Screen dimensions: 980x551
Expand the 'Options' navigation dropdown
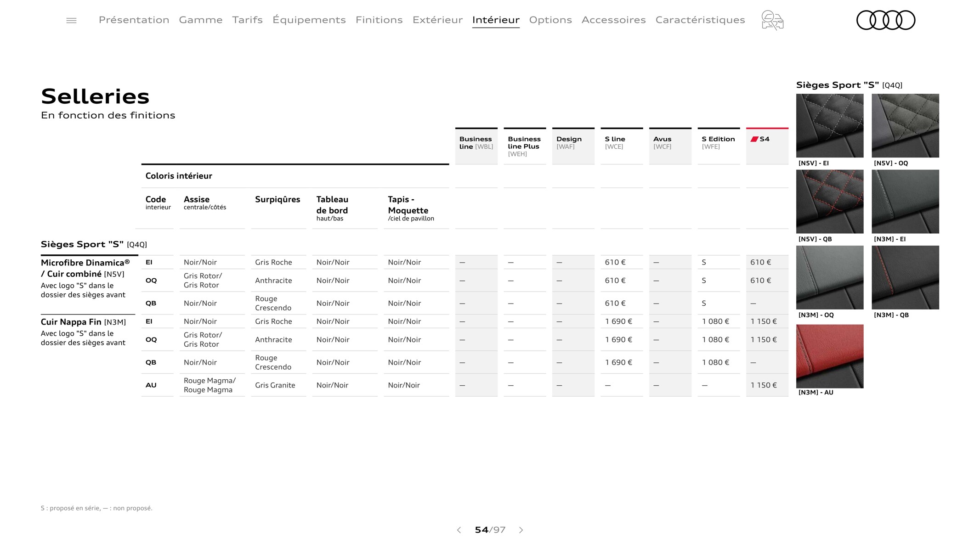click(550, 19)
